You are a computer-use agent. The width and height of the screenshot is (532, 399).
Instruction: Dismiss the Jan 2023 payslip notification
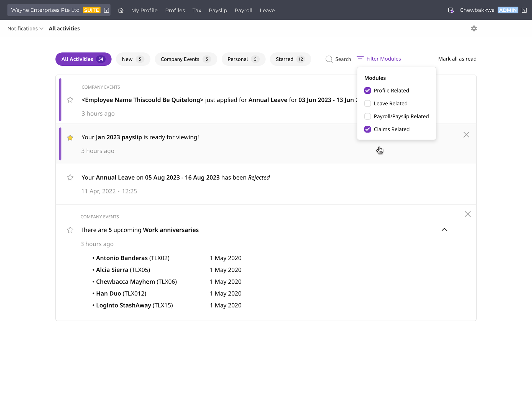pyautogui.click(x=466, y=135)
